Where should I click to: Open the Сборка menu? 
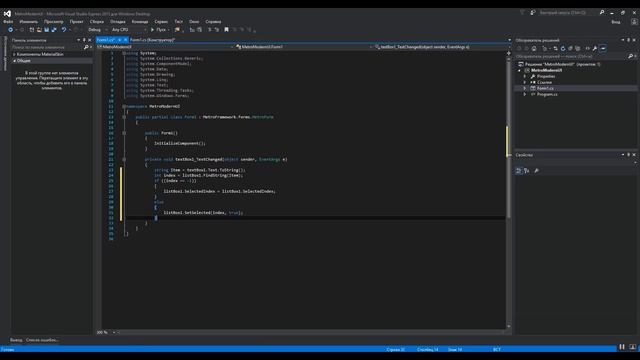click(x=97, y=22)
